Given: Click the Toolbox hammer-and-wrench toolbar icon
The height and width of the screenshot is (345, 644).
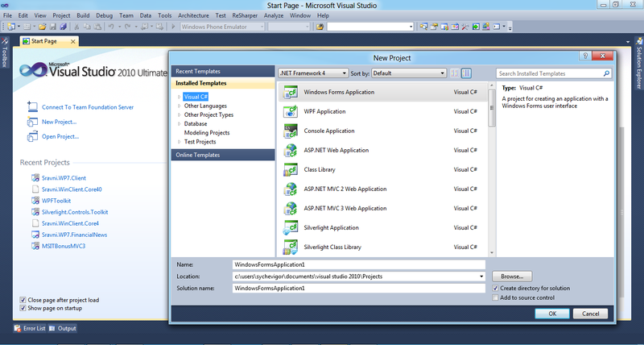Looking at the screenshot, I should [x=465, y=27].
